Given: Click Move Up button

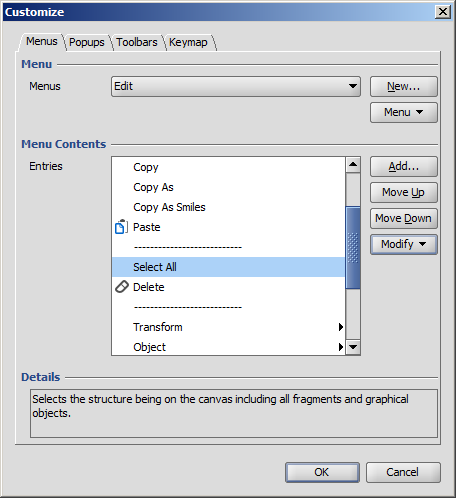Looking at the screenshot, I should (x=404, y=192).
